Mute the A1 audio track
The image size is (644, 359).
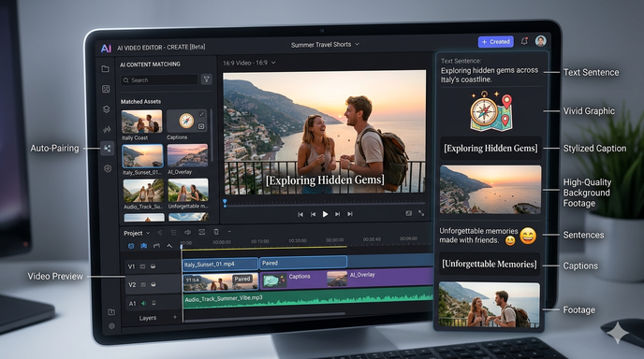(x=144, y=303)
